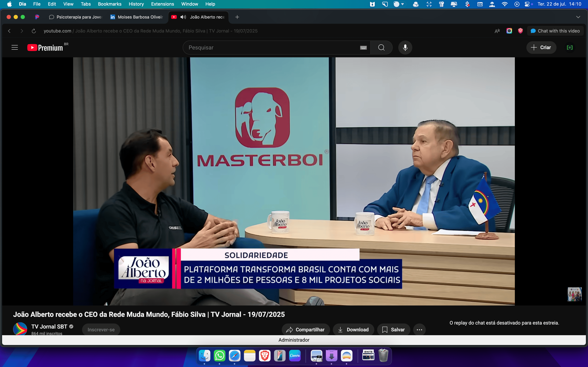Mute the tab via speaker icon

pyautogui.click(x=183, y=17)
